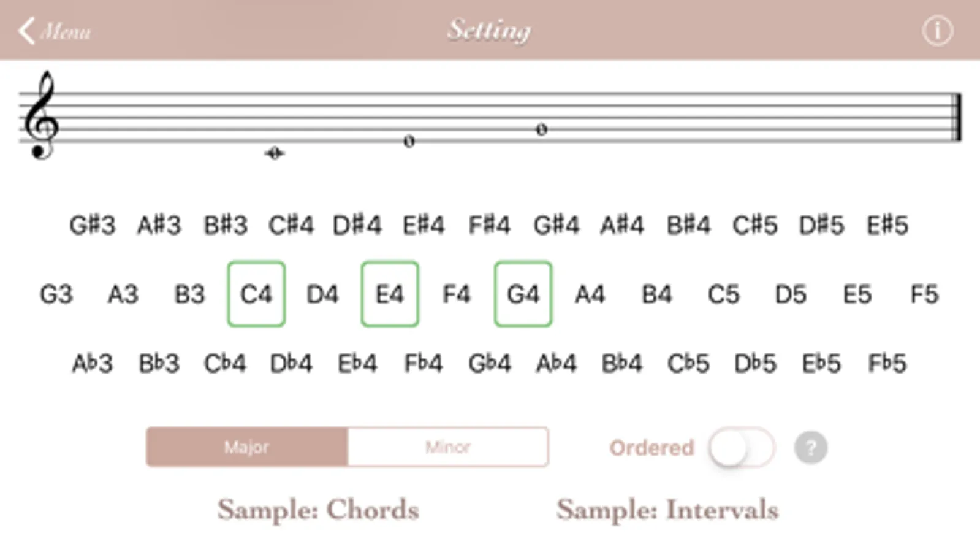The height and width of the screenshot is (552, 980).
Task: Select the G4 whole note on staff
Action: [x=541, y=129]
